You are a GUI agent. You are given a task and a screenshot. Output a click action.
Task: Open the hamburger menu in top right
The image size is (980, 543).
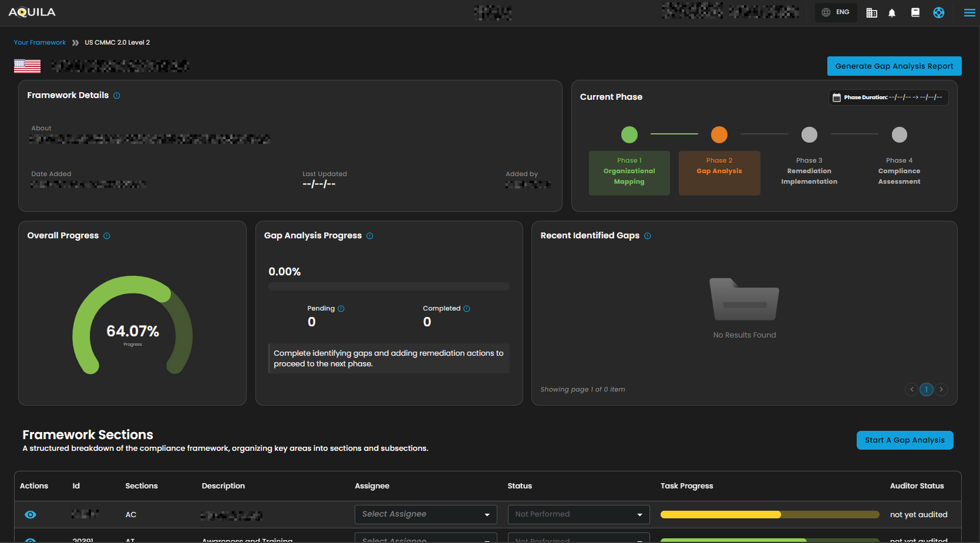[969, 12]
